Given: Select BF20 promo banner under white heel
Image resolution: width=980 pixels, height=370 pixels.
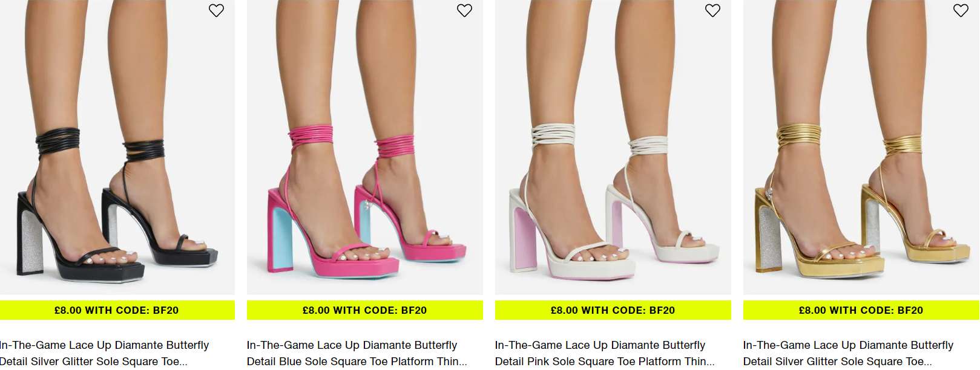Looking at the screenshot, I should (x=613, y=310).
